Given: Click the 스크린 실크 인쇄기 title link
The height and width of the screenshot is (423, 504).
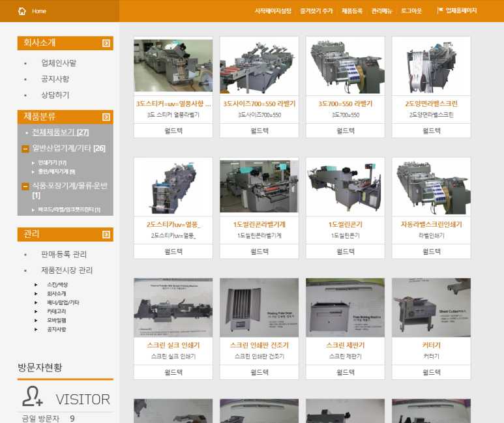Looking at the screenshot, I should click(173, 345).
